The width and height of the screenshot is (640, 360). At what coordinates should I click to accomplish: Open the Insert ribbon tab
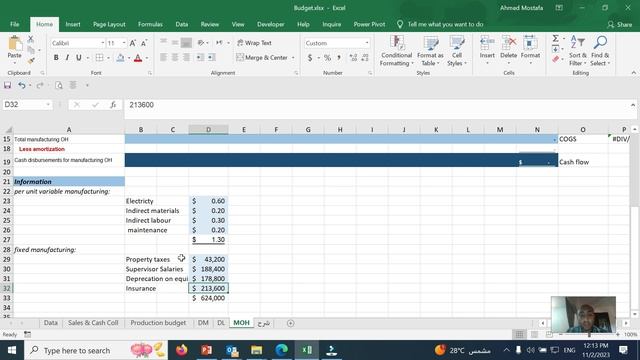73,24
